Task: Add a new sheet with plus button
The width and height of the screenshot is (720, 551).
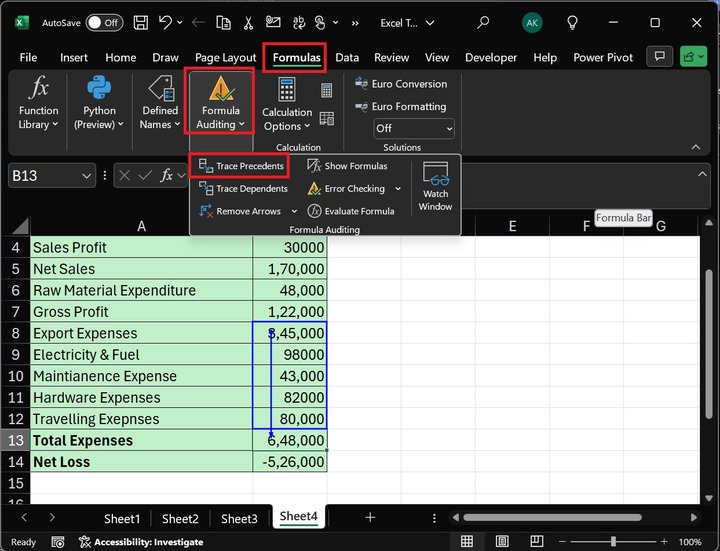Action: click(370, 517)
